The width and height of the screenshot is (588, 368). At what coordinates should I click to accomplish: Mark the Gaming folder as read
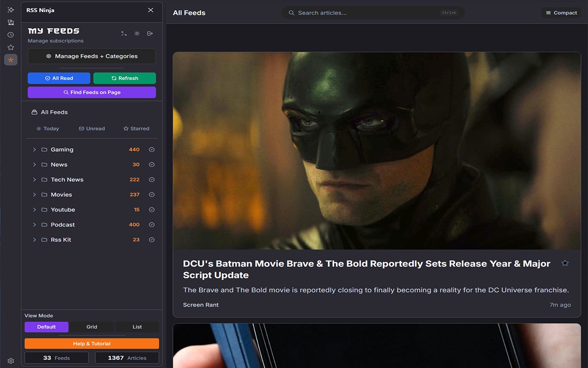point(152,149)
